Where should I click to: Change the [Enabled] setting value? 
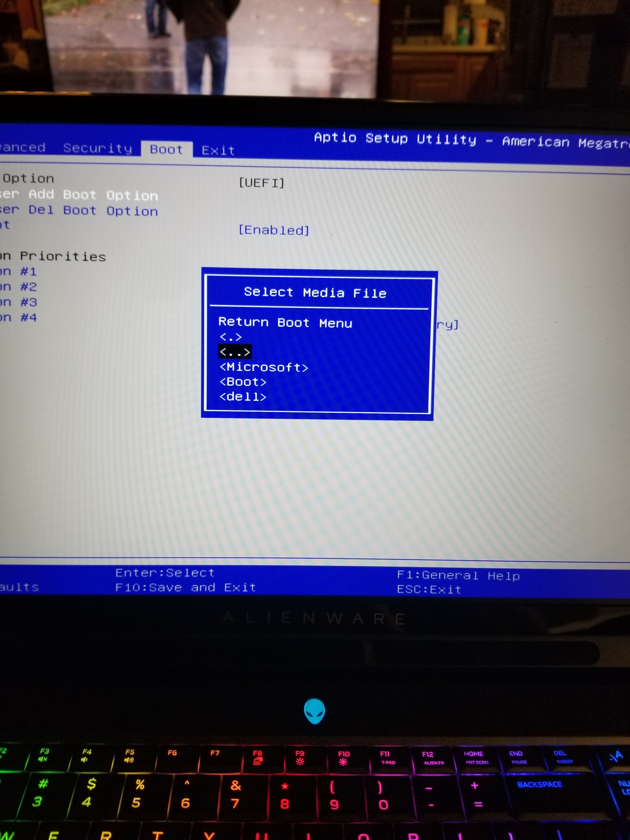coord(274,230)
